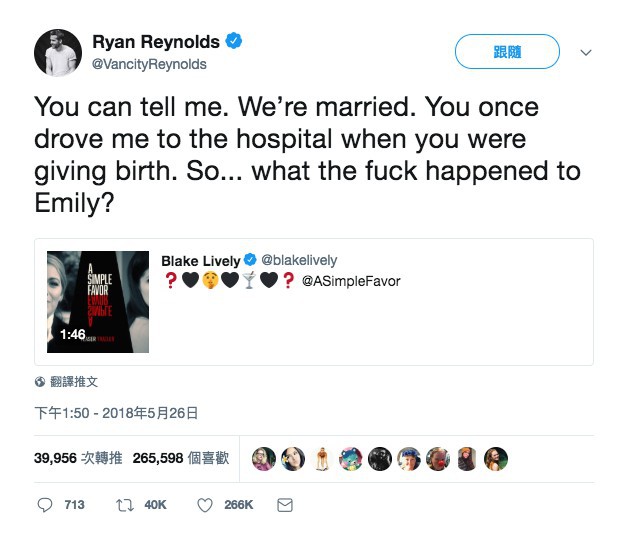The image size is (631, 541).
Task: Retweet using the retweet arrows icon
Action: (x=126, y=505)
